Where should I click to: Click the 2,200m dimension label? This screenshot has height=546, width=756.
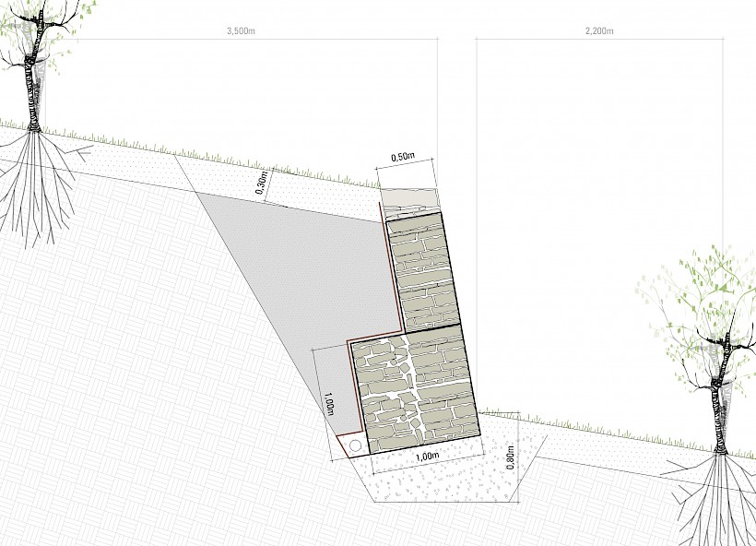point(599,30)
